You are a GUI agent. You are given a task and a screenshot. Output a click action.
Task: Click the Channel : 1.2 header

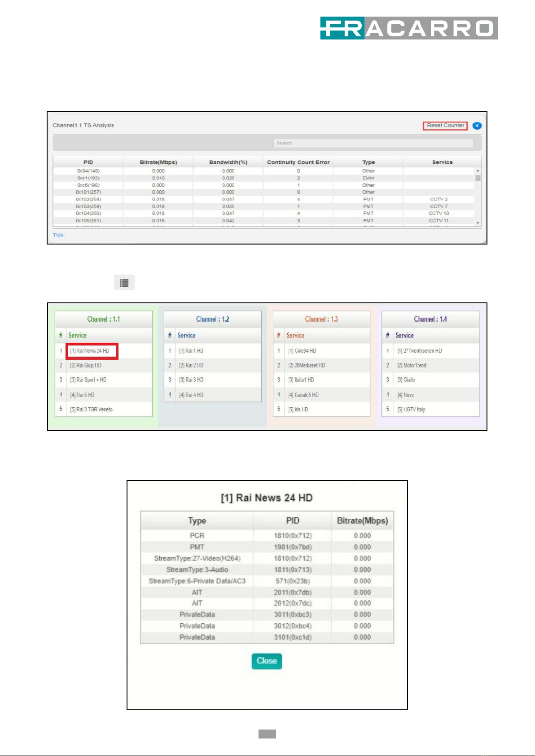pos(213,319)
